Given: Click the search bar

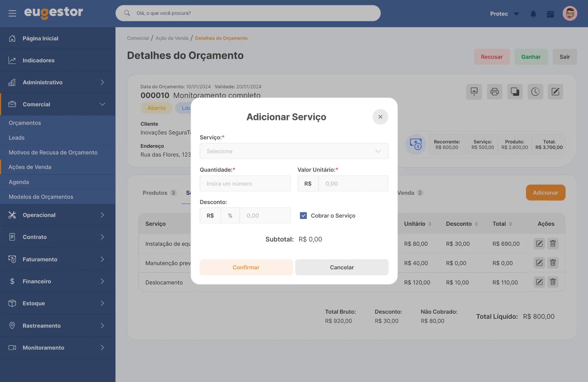Looking at the screenshot, I should point(248,13).
